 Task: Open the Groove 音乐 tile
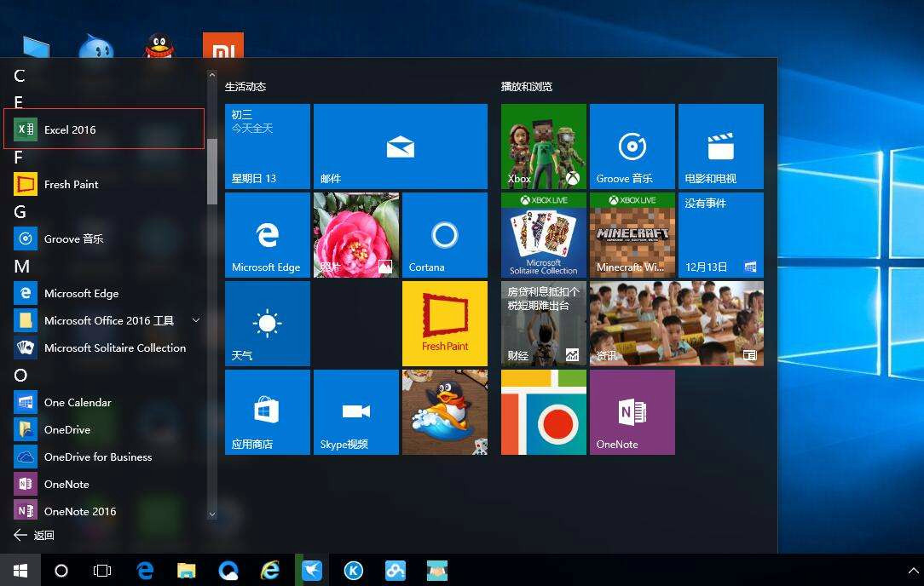[x=632, y=146]
